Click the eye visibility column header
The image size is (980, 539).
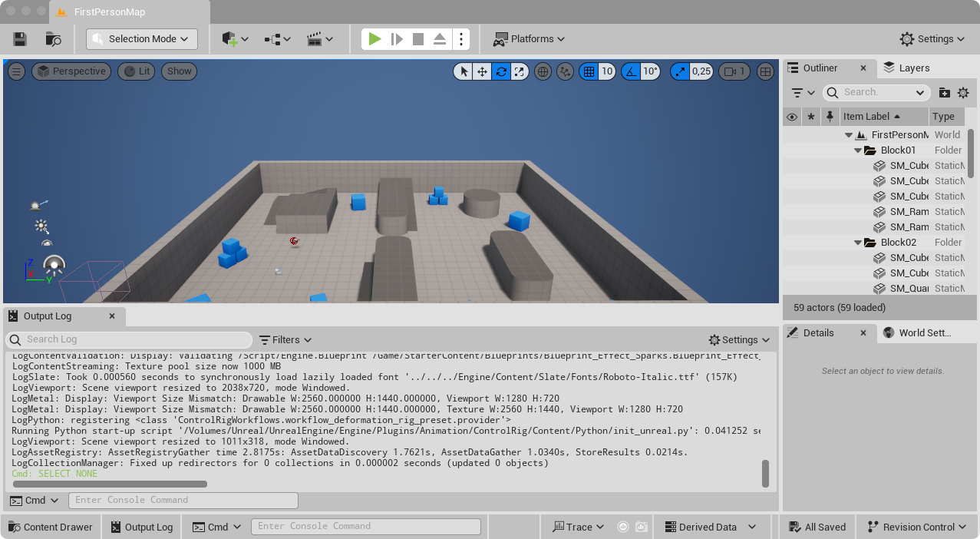pyautogui.click(x=792, y=117)
